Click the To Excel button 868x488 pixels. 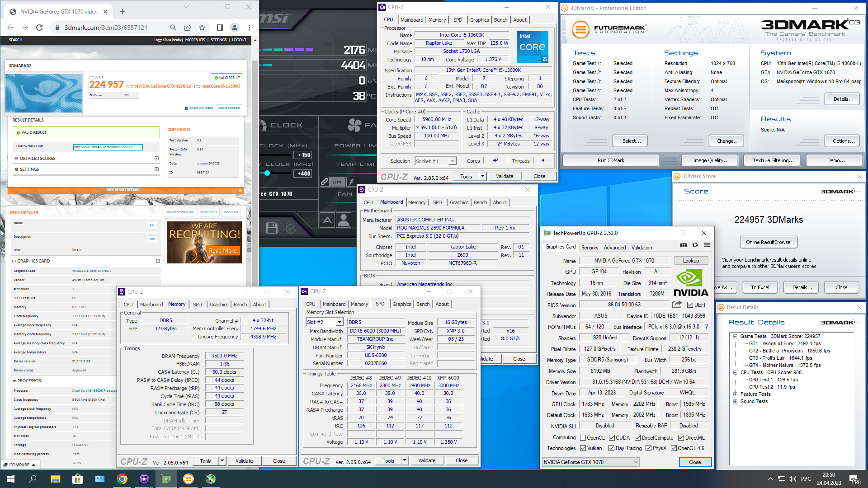click(760, 287)
